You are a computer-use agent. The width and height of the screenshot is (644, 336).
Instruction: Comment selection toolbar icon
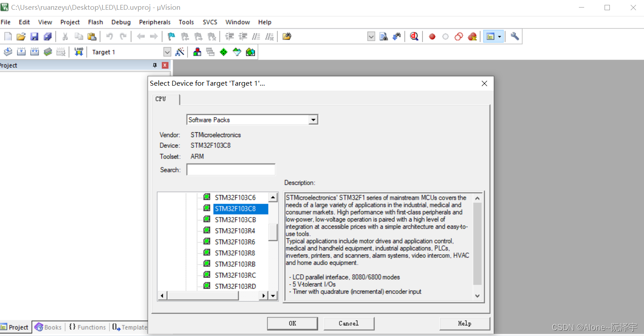[256, 36]
